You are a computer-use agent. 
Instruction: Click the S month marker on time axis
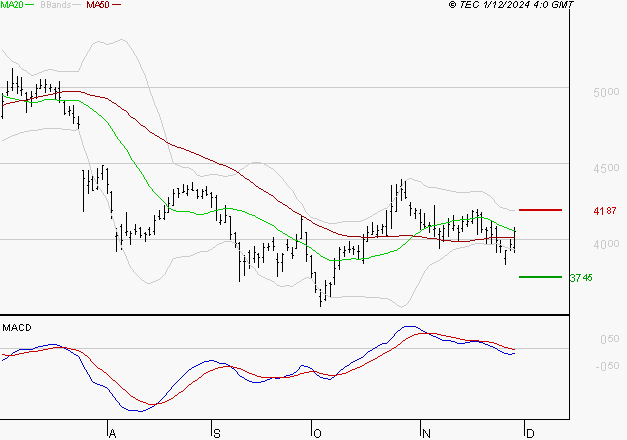tap(217, 434)
